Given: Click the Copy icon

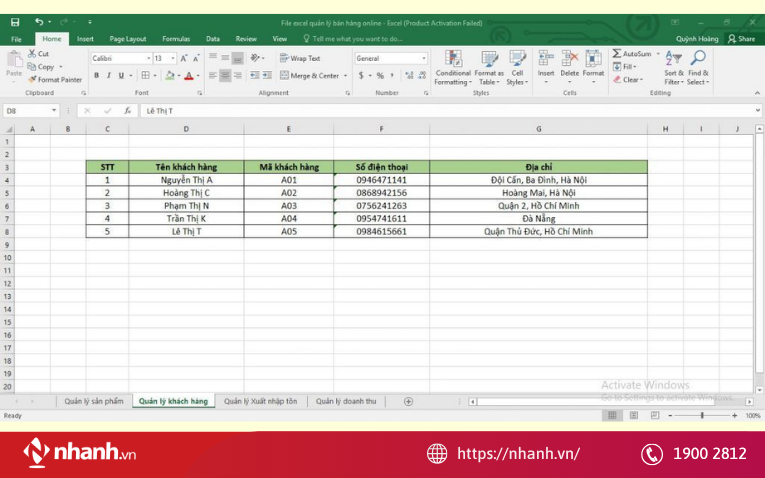Looking at the screenshot, I should click(32, 67).
